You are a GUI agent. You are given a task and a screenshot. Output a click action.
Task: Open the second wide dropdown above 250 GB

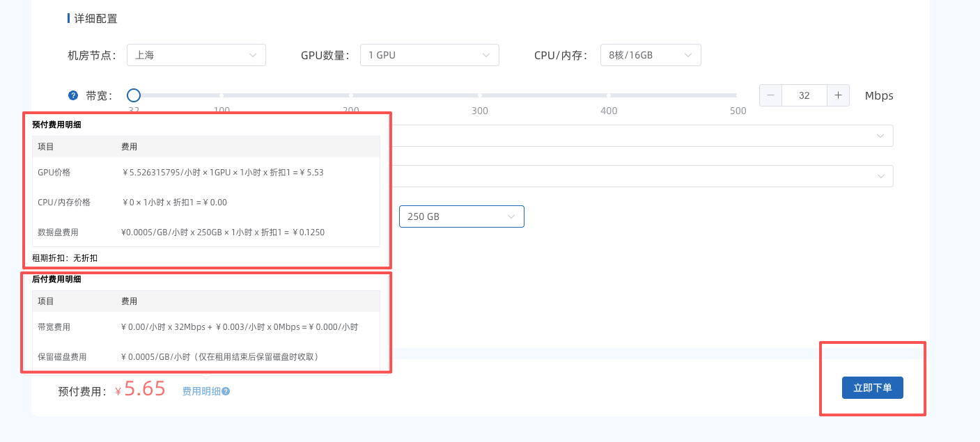pos(641,176)
